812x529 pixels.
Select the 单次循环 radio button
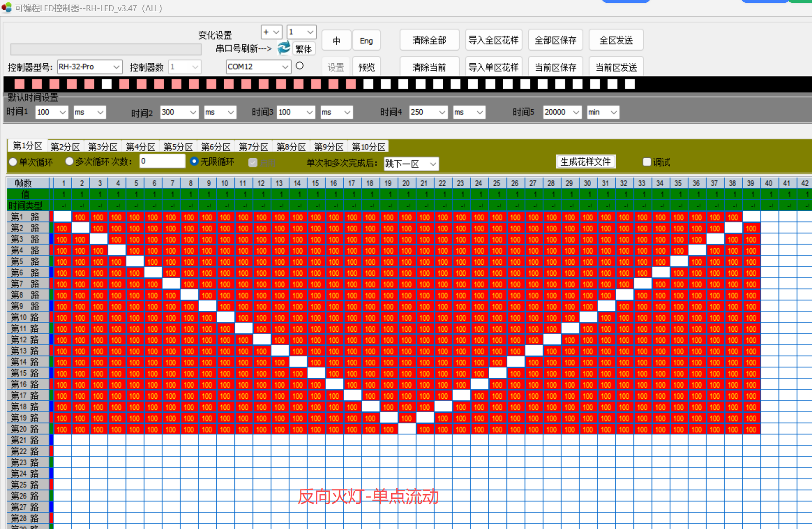click(13, 161)
